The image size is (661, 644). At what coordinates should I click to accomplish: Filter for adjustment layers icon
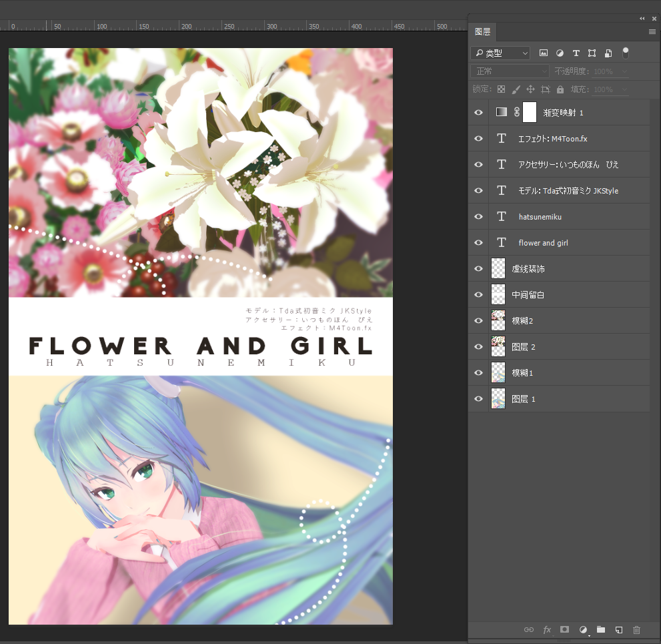[x=560, y=53]
